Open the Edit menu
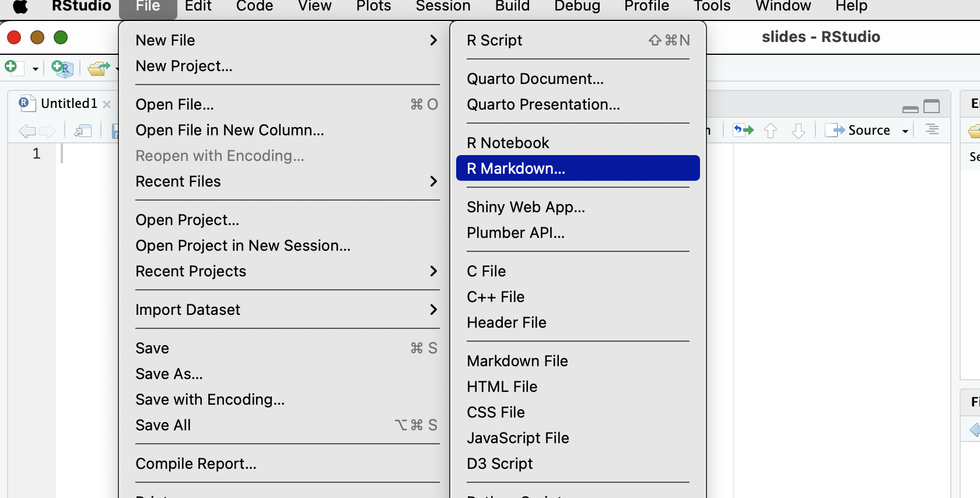 [198, 6]
